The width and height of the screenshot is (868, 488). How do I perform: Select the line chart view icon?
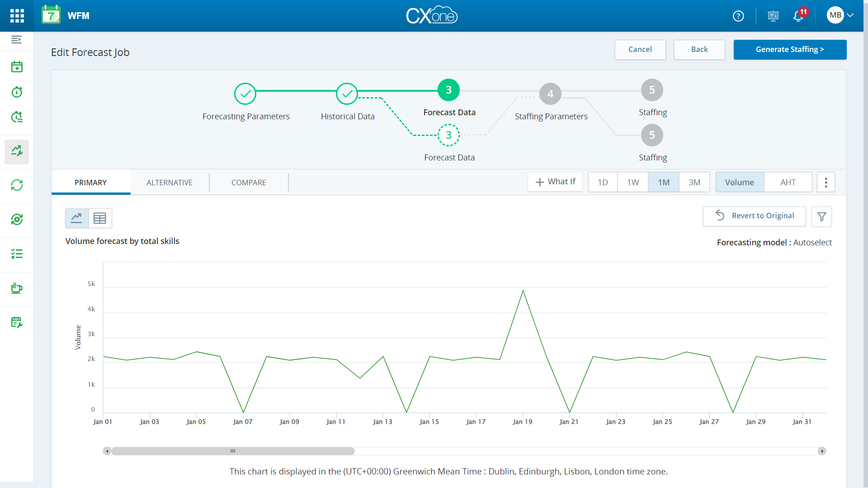77,218
